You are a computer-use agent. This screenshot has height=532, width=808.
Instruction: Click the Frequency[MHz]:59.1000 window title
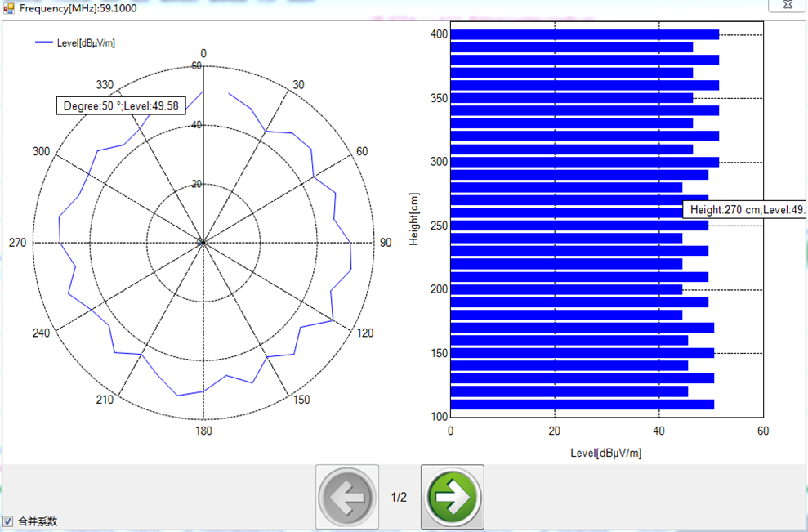[78, 8]
